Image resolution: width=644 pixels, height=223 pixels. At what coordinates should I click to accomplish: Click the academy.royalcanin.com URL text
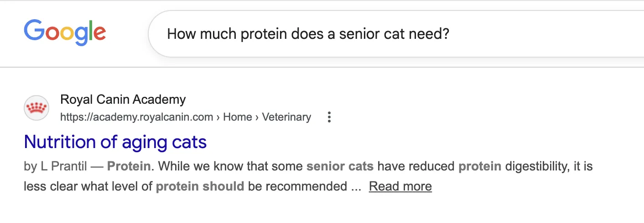pos(136,117)
